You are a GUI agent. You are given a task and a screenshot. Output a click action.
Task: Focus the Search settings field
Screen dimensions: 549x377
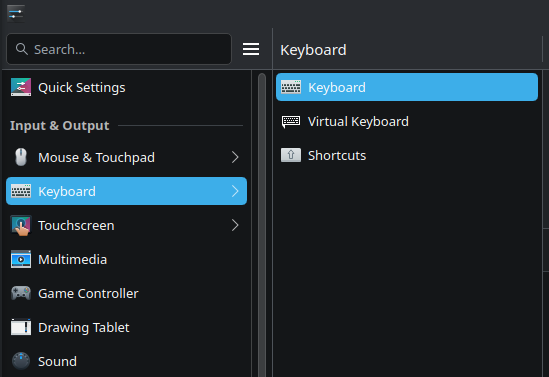coord(119,49)
